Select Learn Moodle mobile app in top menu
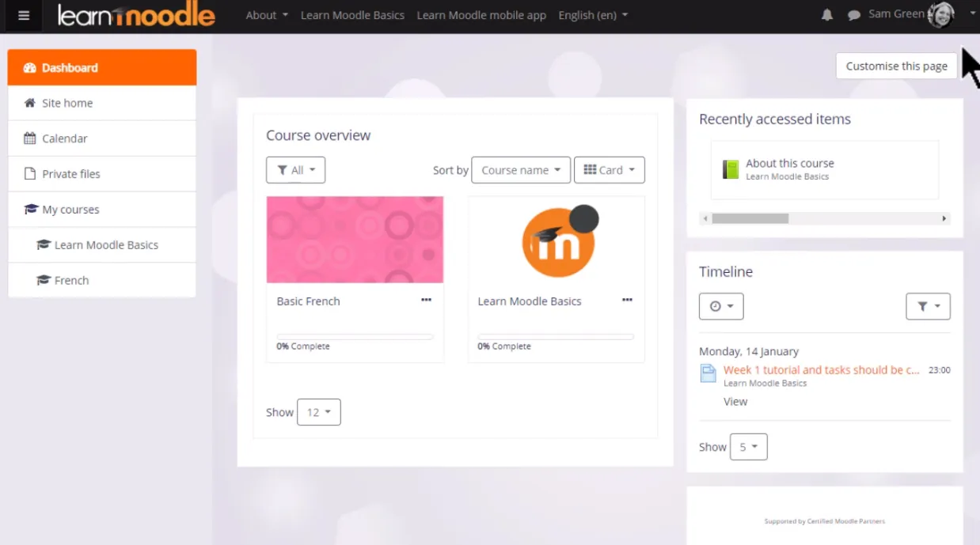Viewport: 980px width, 545px height. [481, 15]
